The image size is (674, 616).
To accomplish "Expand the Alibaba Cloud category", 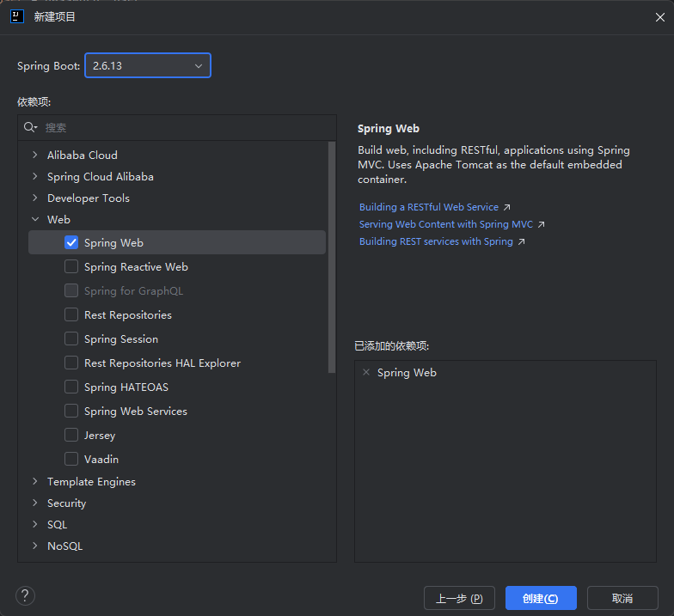I will (35, 155).
